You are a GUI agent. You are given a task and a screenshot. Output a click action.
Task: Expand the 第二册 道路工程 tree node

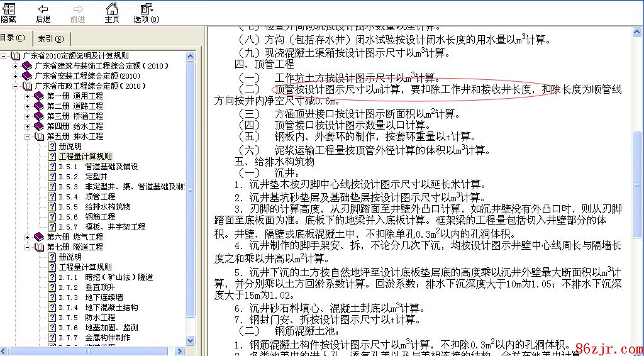pos(27,106)
